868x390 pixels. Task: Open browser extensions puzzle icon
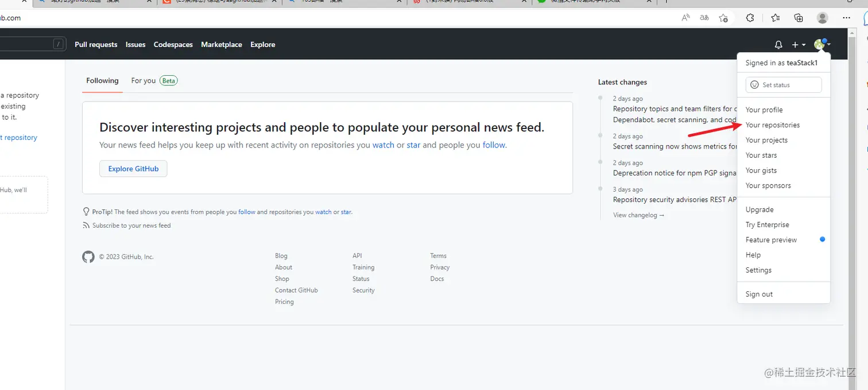coord(750,18)
